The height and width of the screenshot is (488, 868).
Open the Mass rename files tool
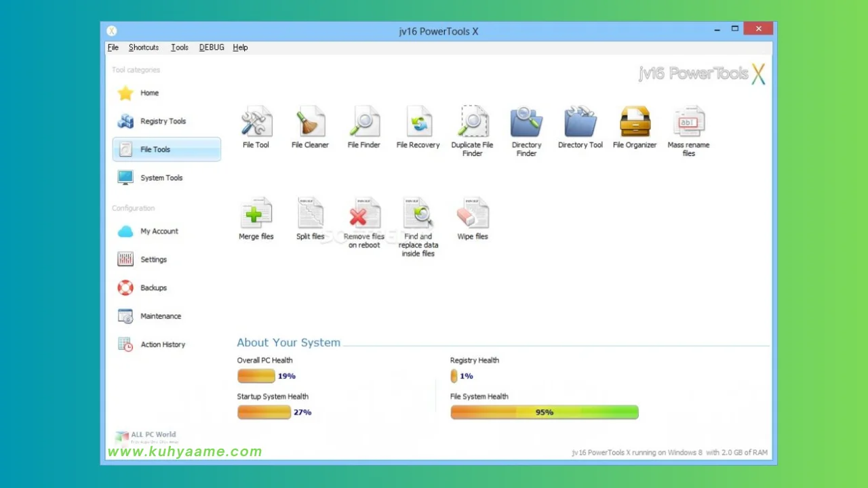(x=689, y=131)
